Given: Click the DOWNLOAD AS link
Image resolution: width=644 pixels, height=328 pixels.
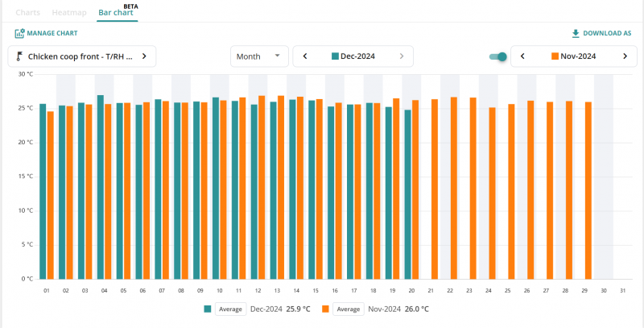Looking at the screenshot, I should click(x=607, y=34).
